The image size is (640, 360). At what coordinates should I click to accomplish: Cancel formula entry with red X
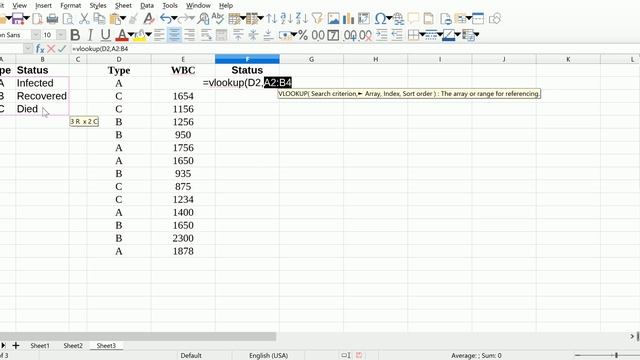pyautogui.click(x=51, y=49)
